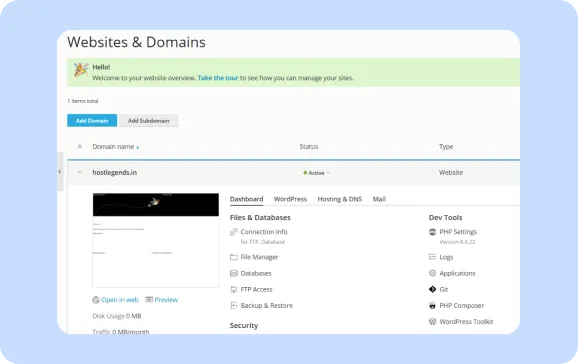Collapse all domains with header chevron

(x=80, y=146)
